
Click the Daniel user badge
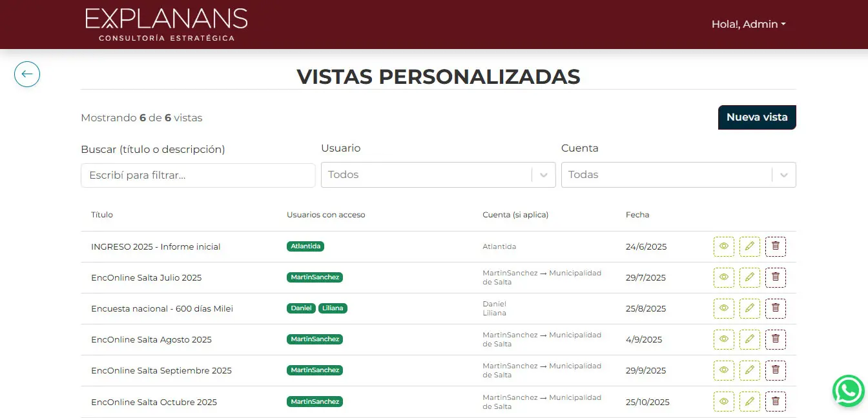point(301,308)
